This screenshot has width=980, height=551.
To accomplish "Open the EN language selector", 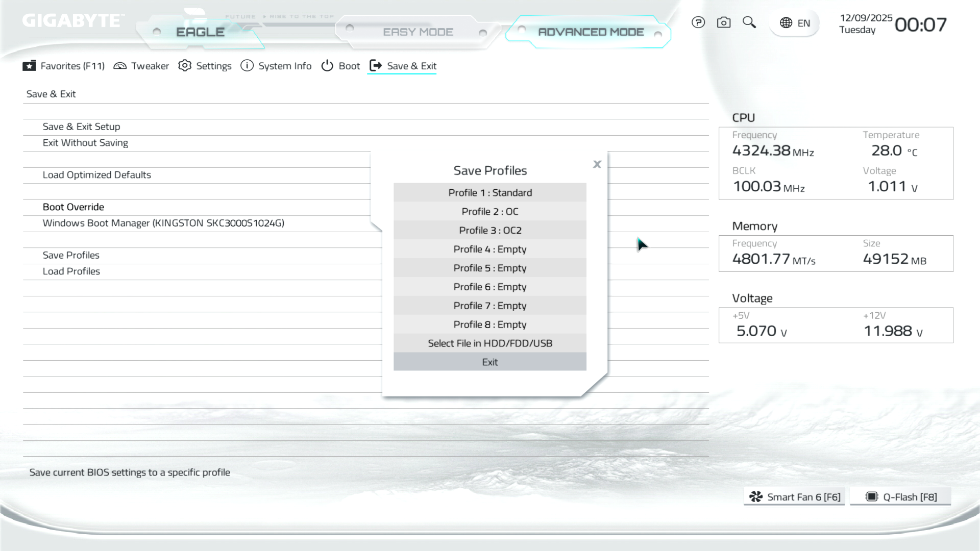I will pyautogui.click(x=795, y=23).
